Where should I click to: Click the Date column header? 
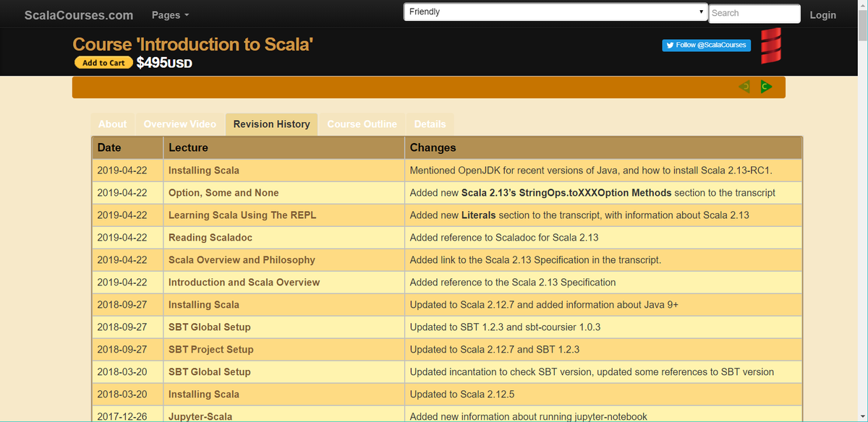tap(128, 147)
